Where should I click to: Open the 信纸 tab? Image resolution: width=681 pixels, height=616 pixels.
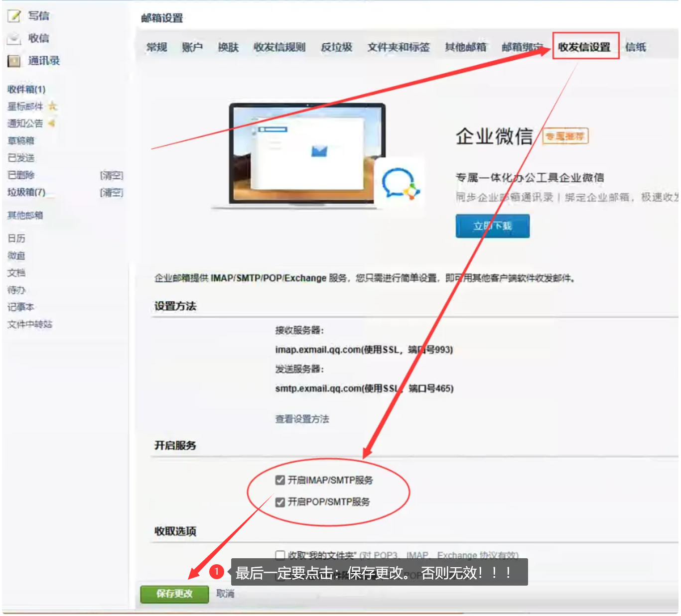[x=636, y=47]
